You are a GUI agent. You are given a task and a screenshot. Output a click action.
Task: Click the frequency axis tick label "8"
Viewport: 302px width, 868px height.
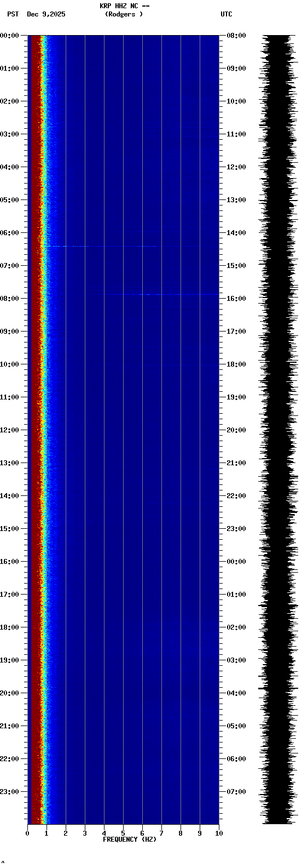(x=181, y=833)
